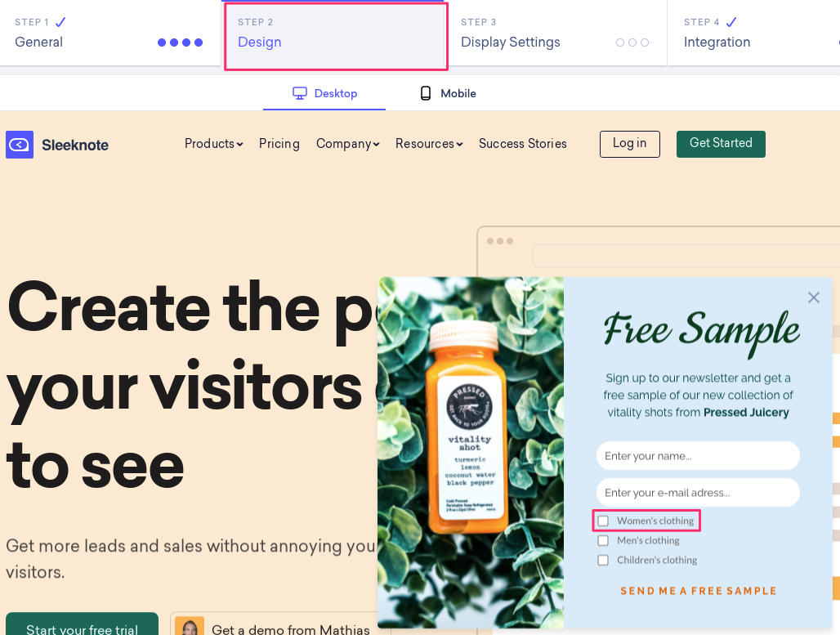Click the Display Settings progress dots
Viewport: 840px width, 635px height.
coord(632,42)
